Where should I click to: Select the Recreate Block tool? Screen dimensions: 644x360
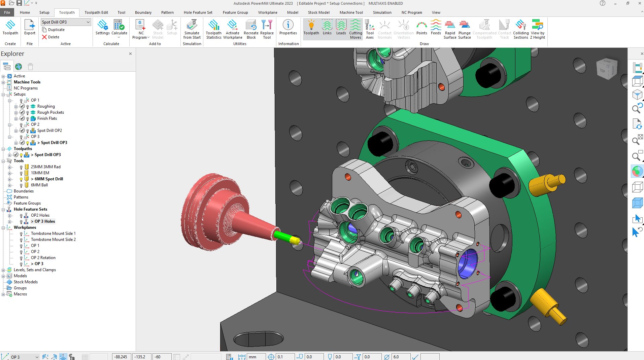click(x=251, y=29)
